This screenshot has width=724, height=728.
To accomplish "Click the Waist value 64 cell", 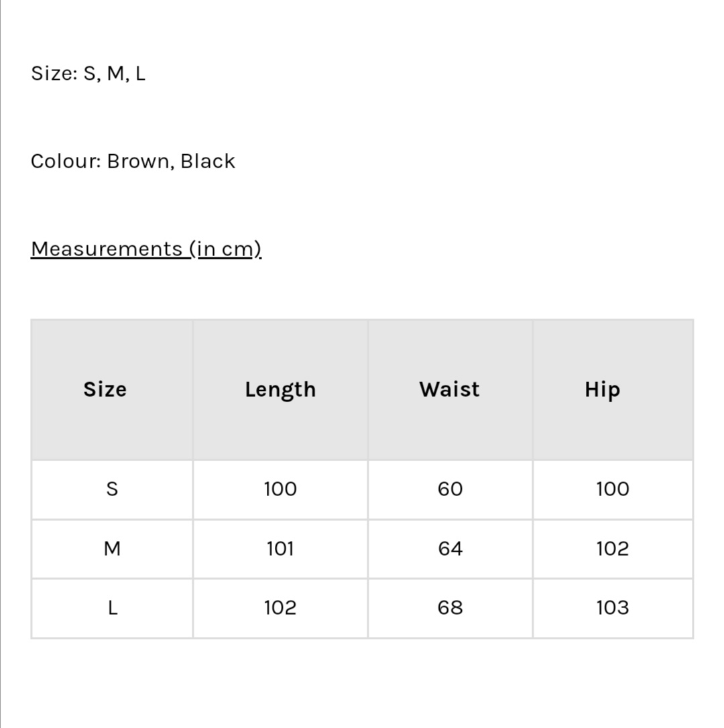I will (x=450, y=549).
